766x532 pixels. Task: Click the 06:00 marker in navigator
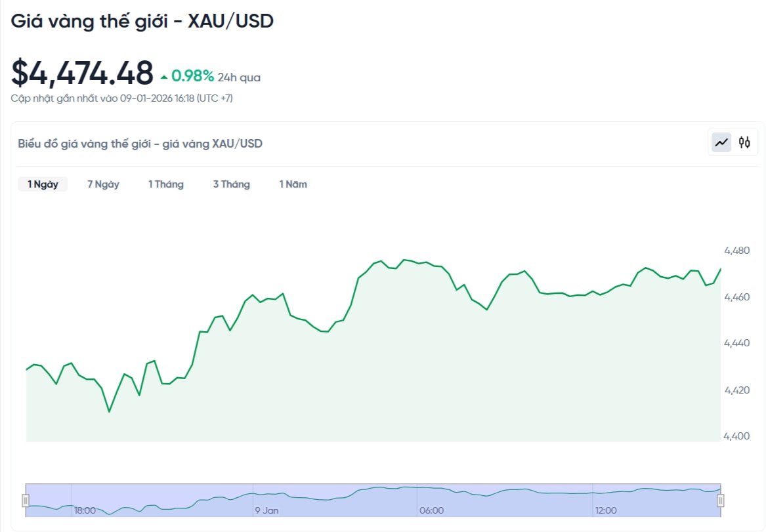pyautogui.click(x=431, y=510)
